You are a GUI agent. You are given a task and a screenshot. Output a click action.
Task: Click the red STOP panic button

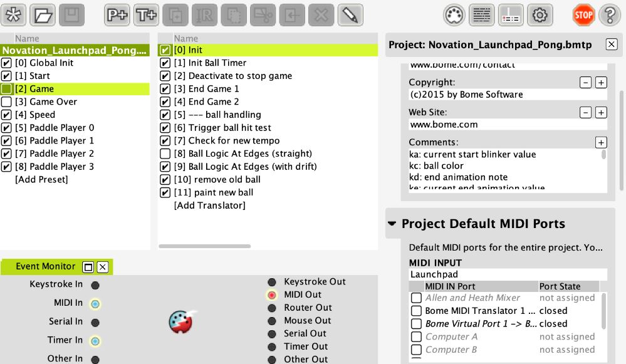583,15
